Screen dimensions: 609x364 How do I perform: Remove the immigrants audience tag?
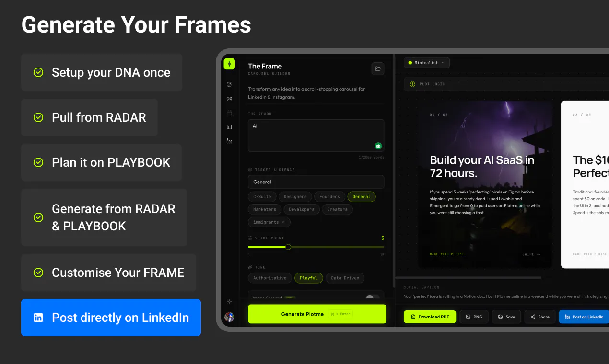click(x=283, y=222)
